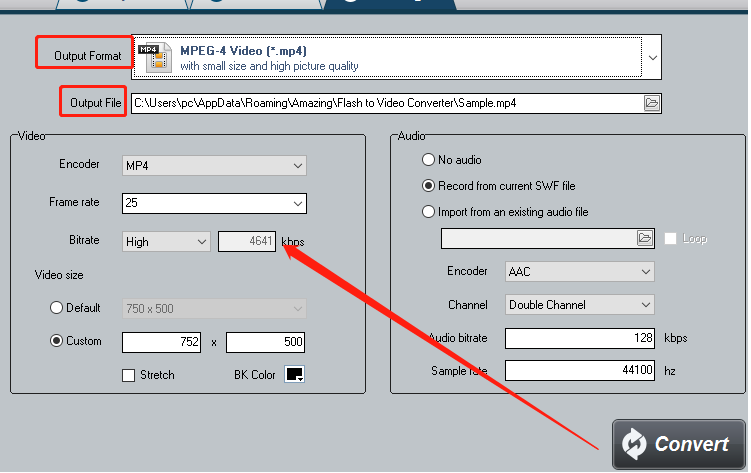
Task: Open the Double Channel dropdown
Action: coord(580,305)
